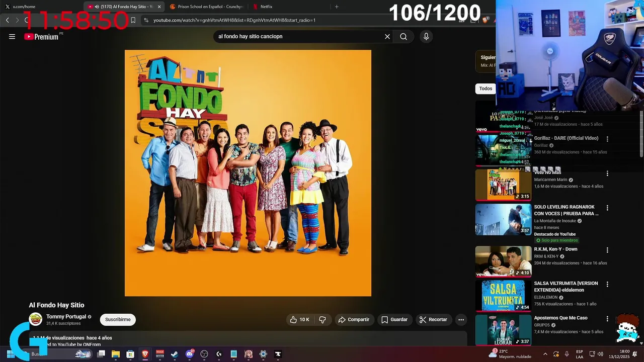Go back in browser history
This screenshot has height=362, width=644.
[x=7, y=20]
